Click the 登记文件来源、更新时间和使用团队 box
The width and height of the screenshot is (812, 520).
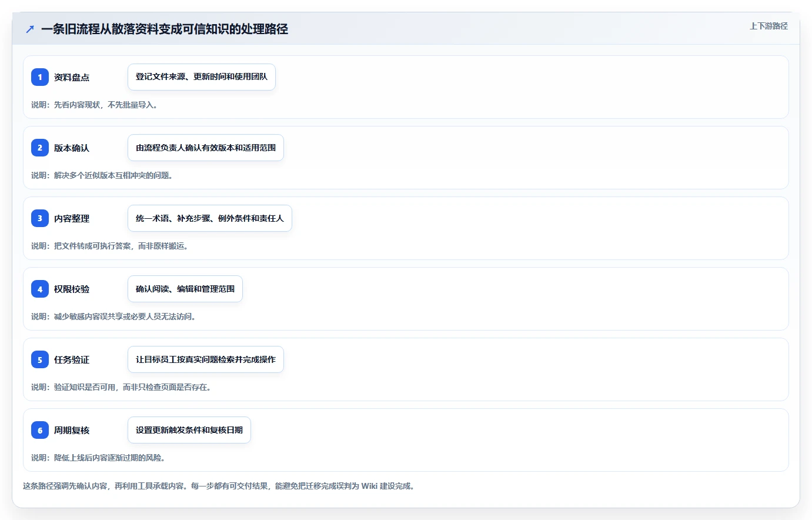tap(202, 77)
